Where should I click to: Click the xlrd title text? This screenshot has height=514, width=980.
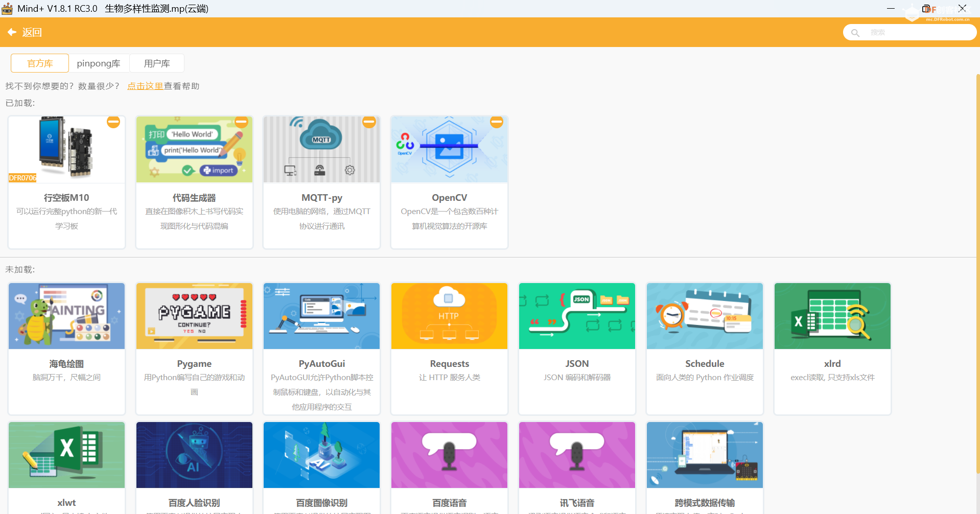[832, 364]
